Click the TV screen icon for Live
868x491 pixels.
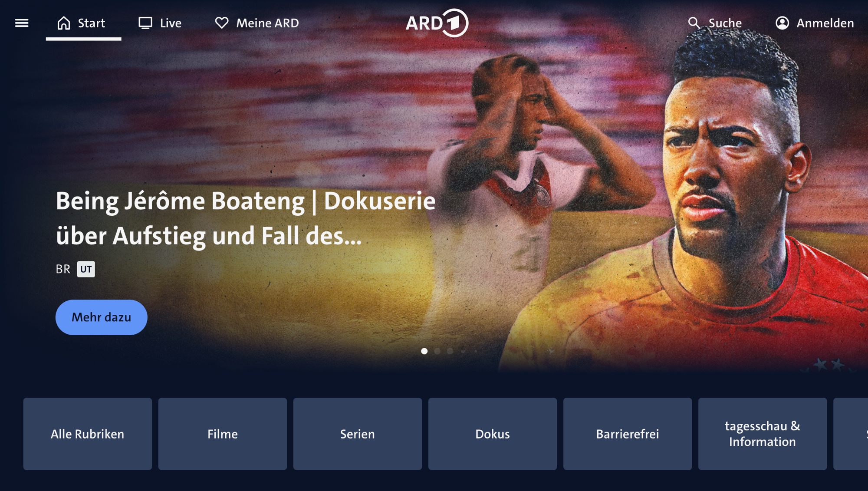pyautogui.click(x=145, y=23)
